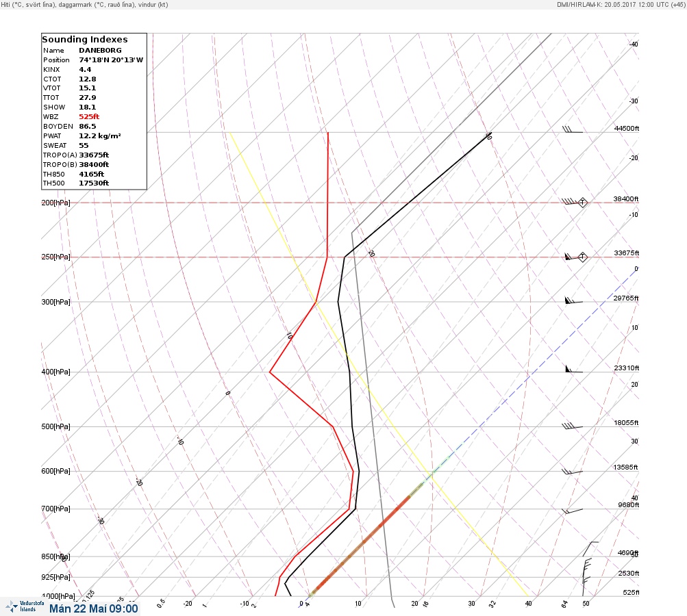Click the wind barb at 29765ft
The height and width of the screenshot is (616, 687).
click(573, 300)
